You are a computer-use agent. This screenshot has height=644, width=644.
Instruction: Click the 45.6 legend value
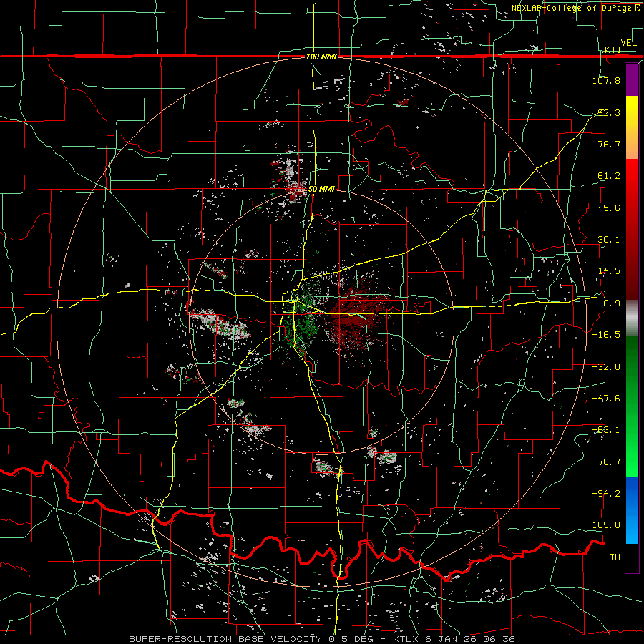click(x=609, y=208)
